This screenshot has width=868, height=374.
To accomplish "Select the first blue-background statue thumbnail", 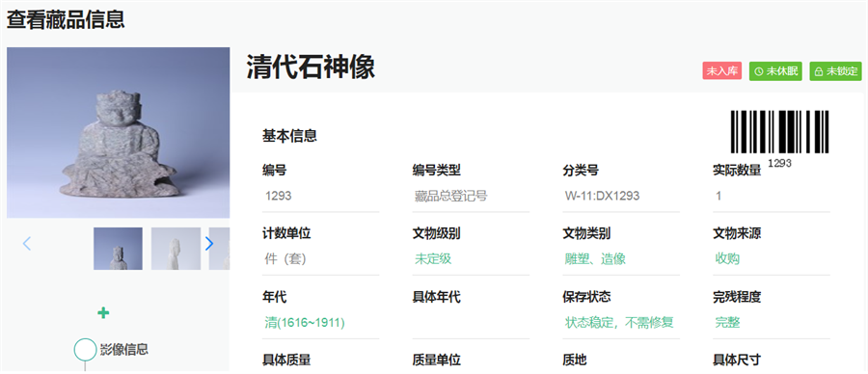I will pos(118,249).
